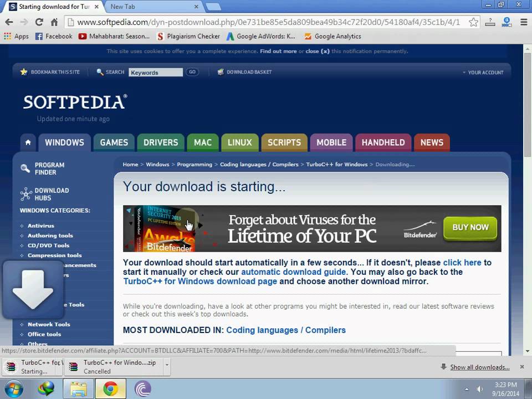This screenshot has height=399, width=532.
Task: Click the 'click here' manual download link
Action: (462, 263)
